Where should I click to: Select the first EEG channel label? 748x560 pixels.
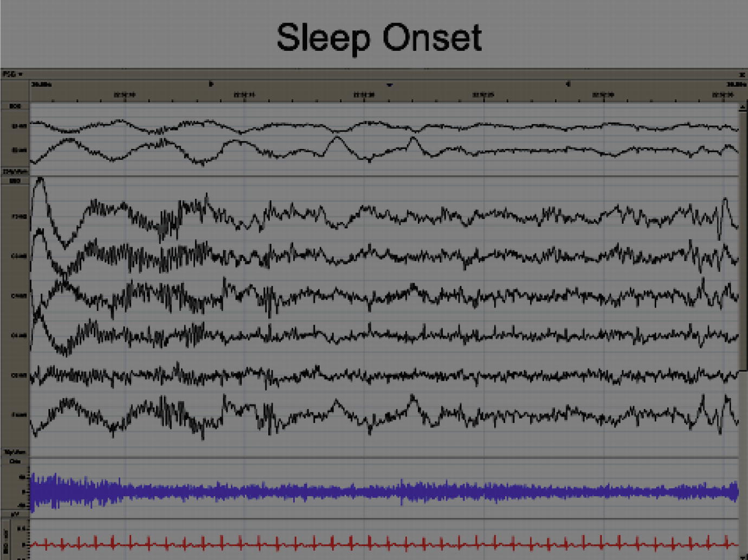(19, 216)
